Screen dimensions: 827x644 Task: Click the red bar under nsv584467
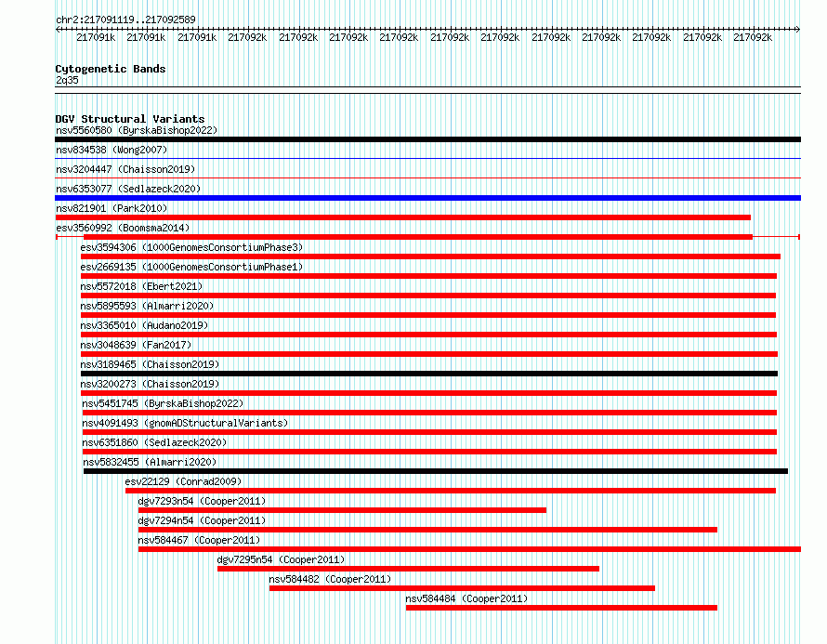(x=469, y=549)
